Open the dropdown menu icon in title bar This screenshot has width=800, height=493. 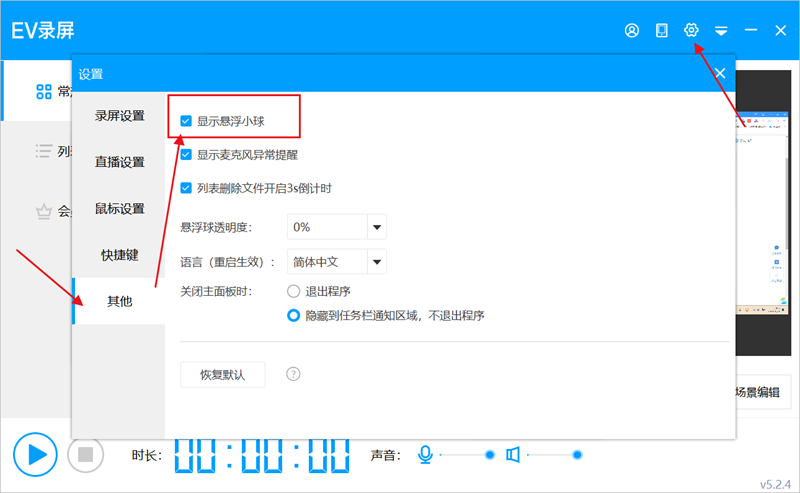tap(721, 31)
